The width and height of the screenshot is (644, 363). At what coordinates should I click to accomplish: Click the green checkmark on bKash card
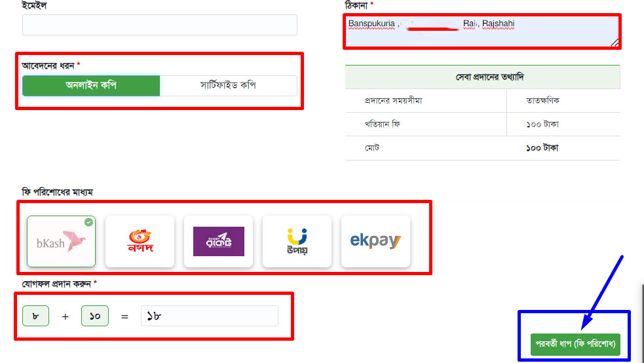pos(88,222)
